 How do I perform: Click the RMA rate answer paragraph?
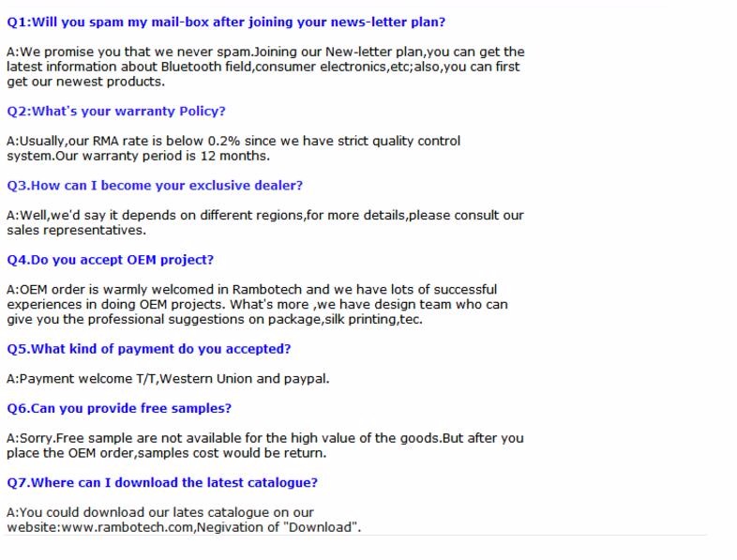pyautogui.click(x=233, y=148)
